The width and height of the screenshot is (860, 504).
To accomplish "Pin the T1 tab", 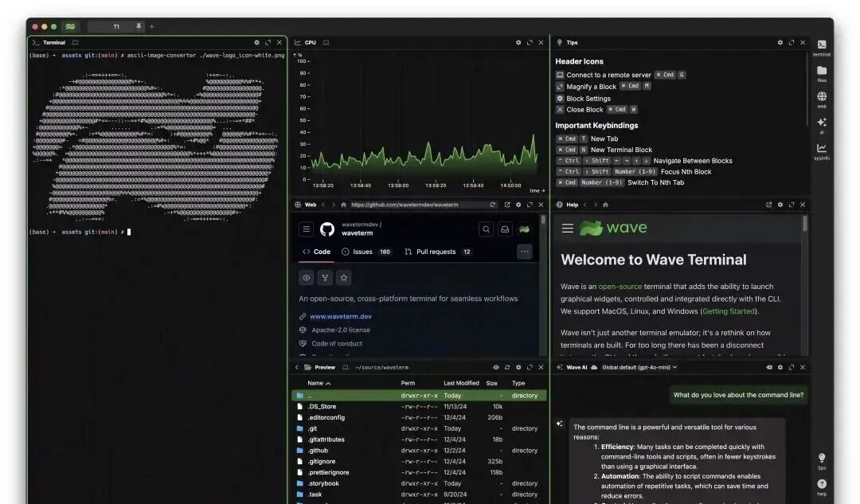I will click(139, 26).
